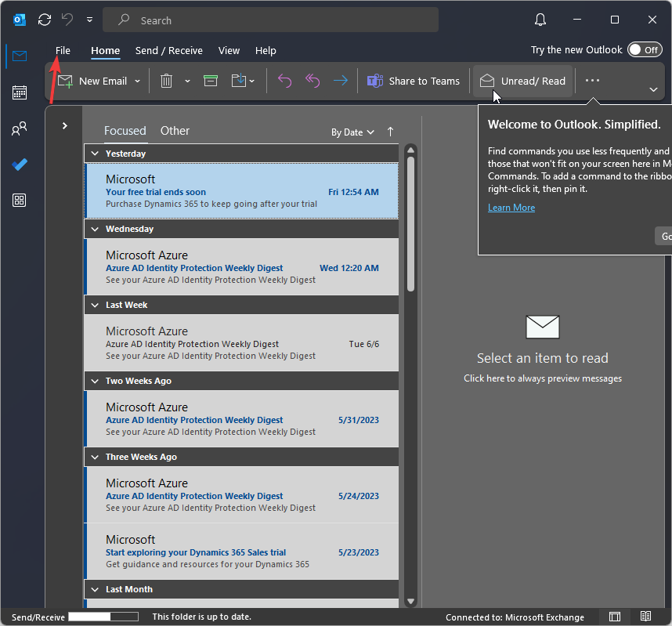The image size is (672, 626).
Task: Click the Outlook app logo icon
Action: point(20,20)
